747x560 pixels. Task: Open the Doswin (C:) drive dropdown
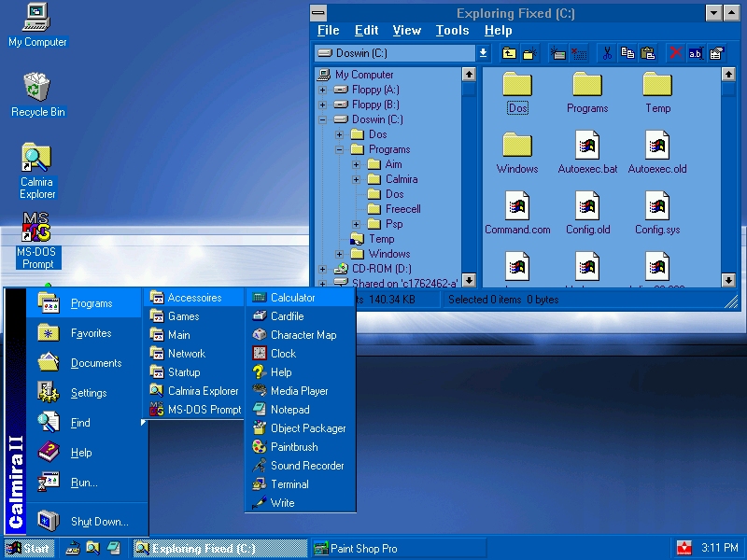tap(484, 53)
